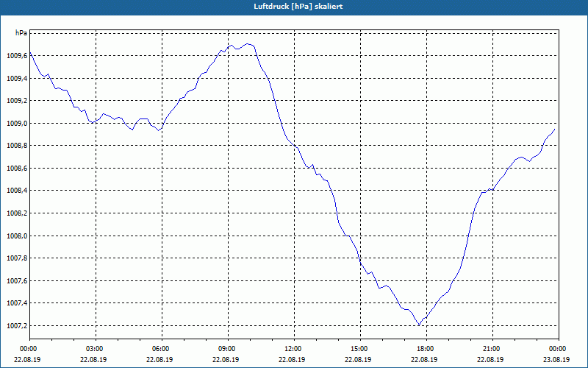Click the hPa unit label
The image size is (588, 368).
[21, 33]
